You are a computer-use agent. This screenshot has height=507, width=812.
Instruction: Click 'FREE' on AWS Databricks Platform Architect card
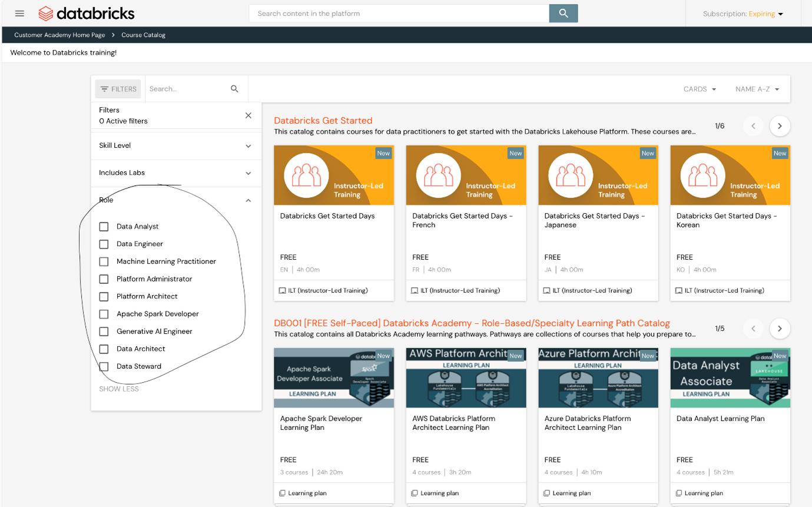420,460
